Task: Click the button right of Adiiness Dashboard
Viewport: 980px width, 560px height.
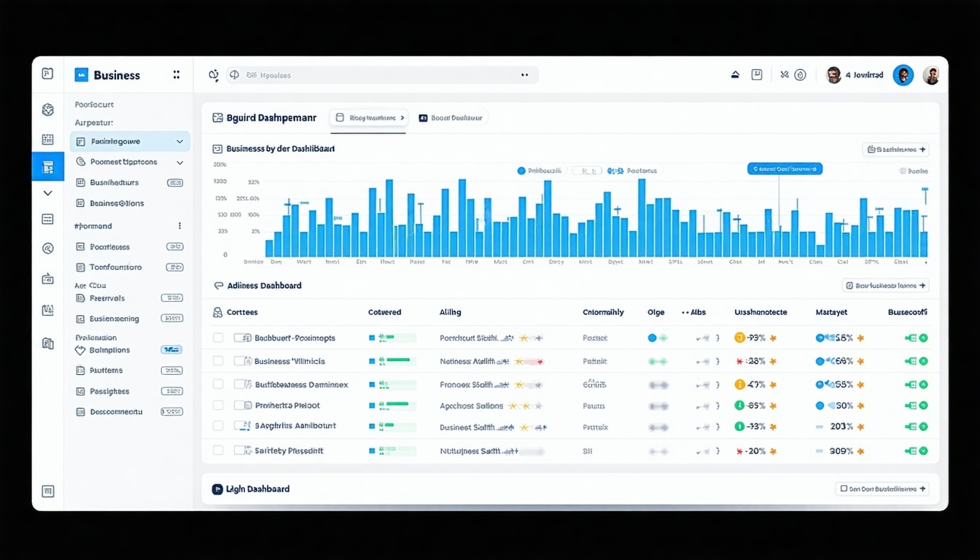Action: pos(885,286)
